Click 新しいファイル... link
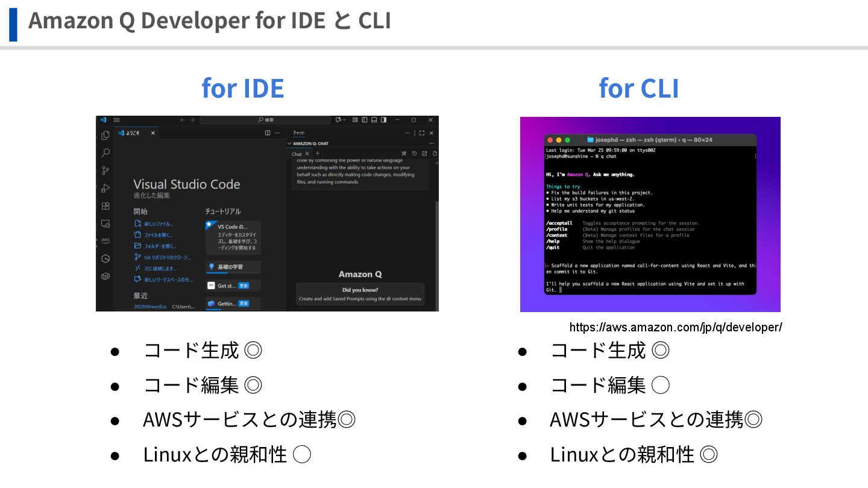 pos(154,224)
